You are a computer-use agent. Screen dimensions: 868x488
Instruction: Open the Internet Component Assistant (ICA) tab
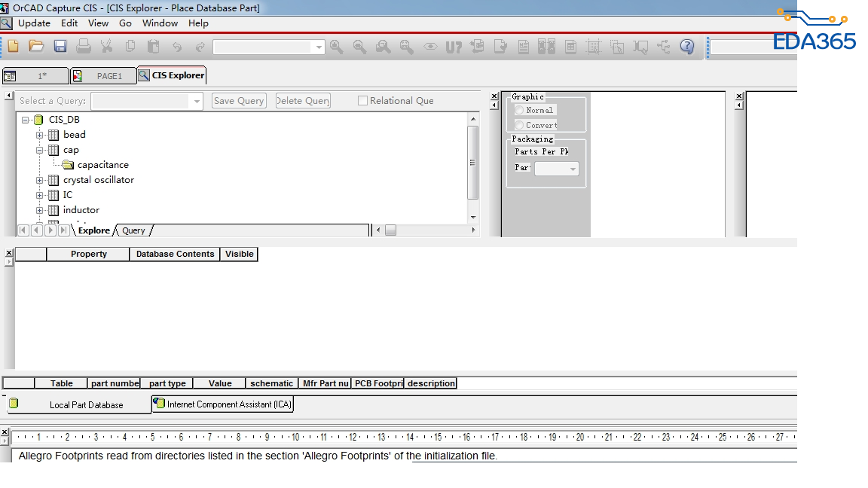pos(222,404)
